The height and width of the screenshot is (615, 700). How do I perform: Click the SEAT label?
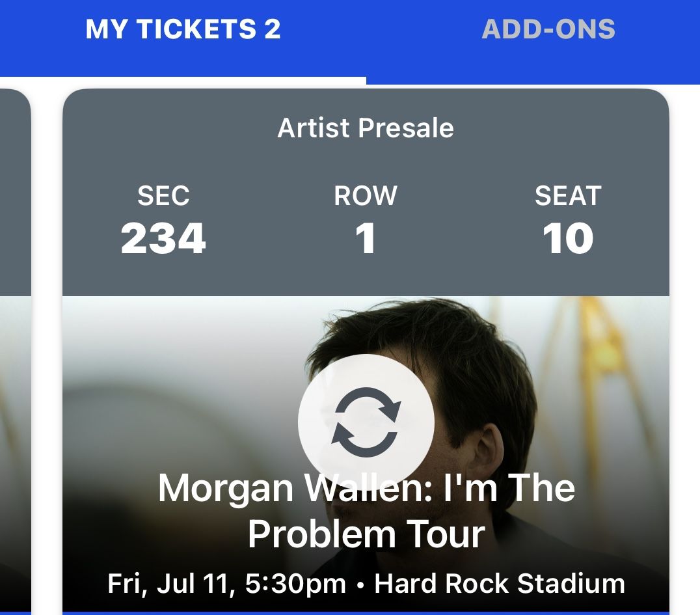pyautogui.click(x=568, y=196)
